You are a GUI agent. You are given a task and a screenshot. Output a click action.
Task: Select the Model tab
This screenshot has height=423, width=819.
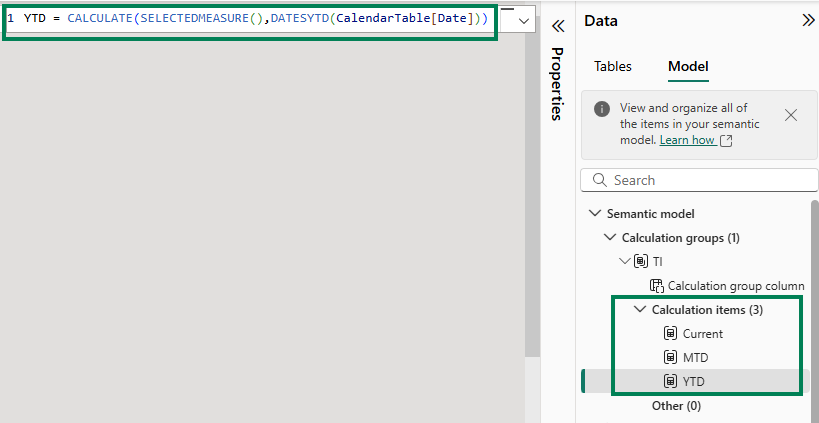point(688,66)
